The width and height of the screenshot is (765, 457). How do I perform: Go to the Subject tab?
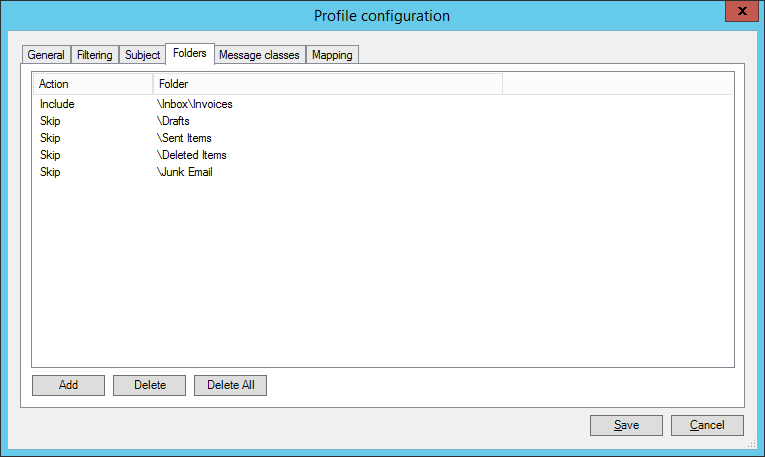[x=142, y=55]
